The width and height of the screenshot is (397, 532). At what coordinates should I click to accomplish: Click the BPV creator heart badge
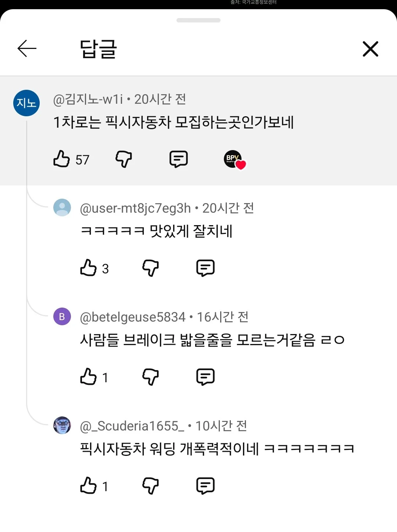(x=235, y=160)
